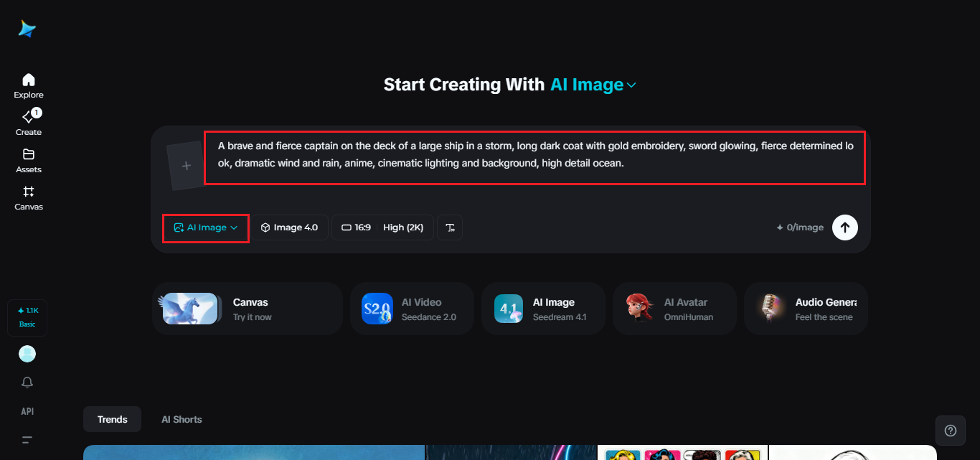Select the Trends tab
The image size is (980, 460).
click(x=113, y=419)
